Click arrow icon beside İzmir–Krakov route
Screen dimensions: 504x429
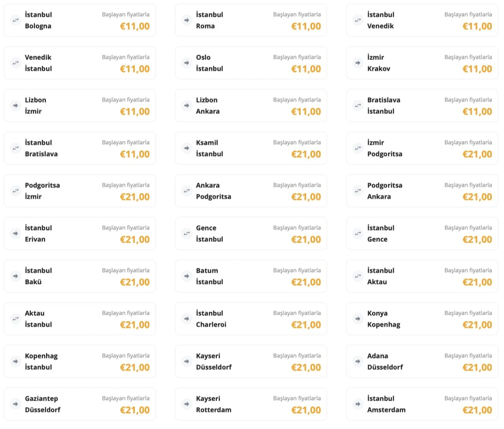pyautogui.click(x=358, y=63)
